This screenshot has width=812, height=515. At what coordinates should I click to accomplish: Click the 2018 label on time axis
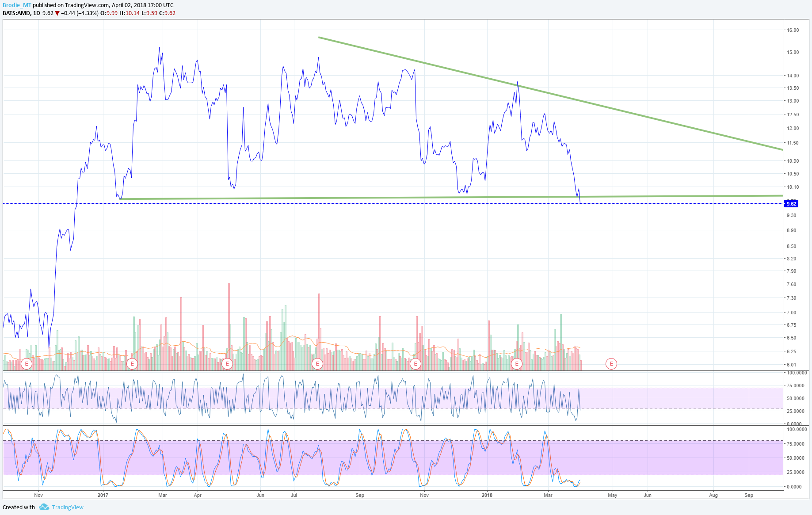point(487,495)
